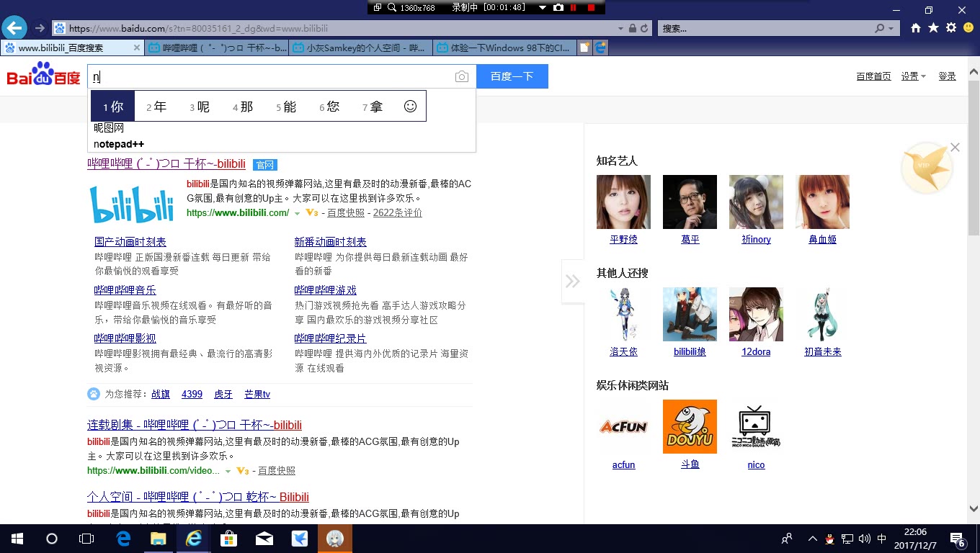Image resolution: width=980 pixels, height=553 pixels.
Task: Open File Explorer from the taskbar
Action: coord(158,539)
